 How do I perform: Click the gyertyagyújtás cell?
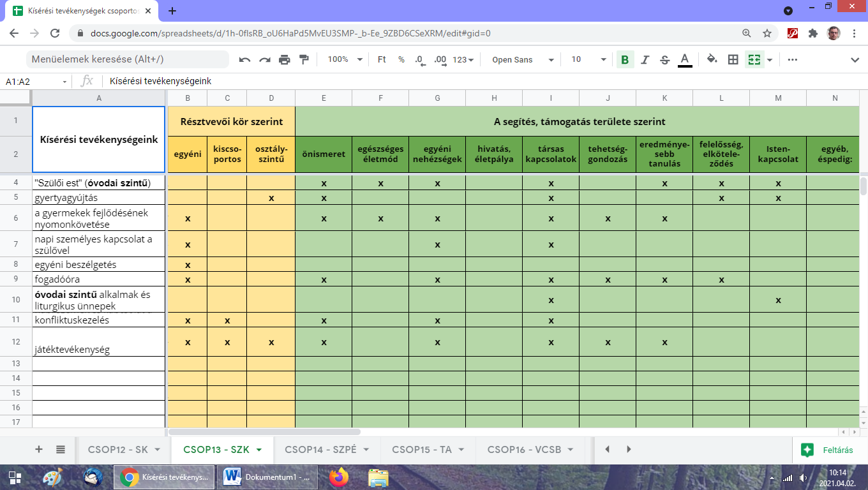click(99, 198)
